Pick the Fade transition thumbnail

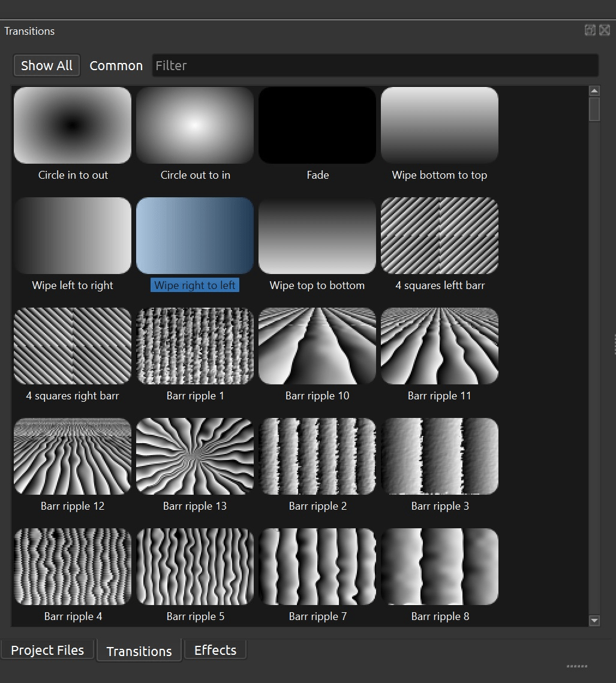pyautogui.click(x=317, y=125)
